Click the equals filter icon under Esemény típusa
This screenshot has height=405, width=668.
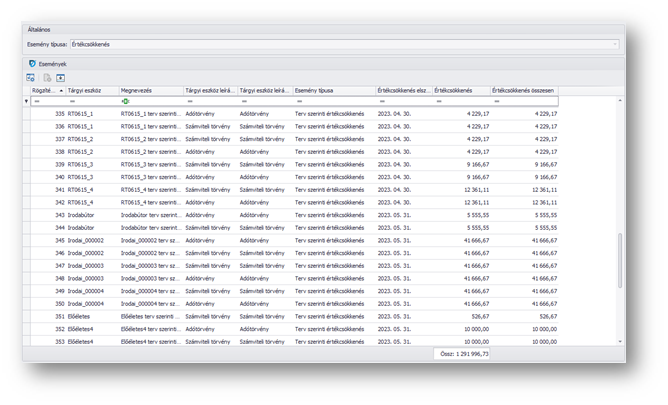pyautogui.click(x=298, y=101)
